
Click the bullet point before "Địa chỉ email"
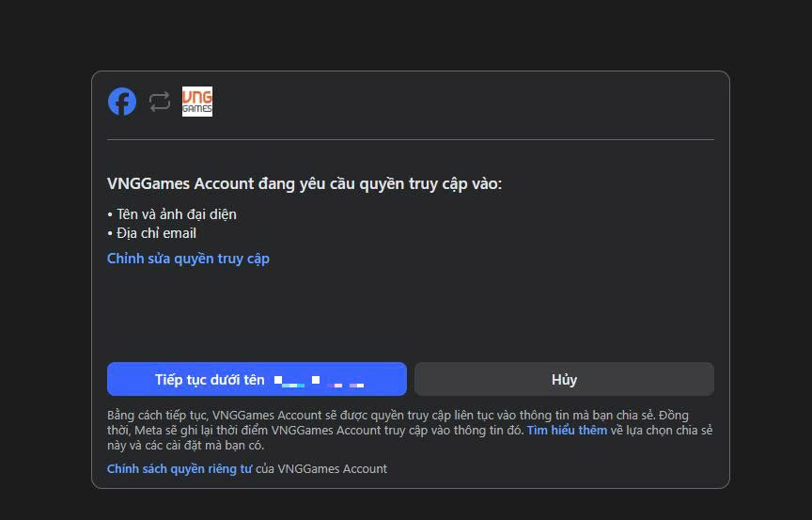pos(110,233)
